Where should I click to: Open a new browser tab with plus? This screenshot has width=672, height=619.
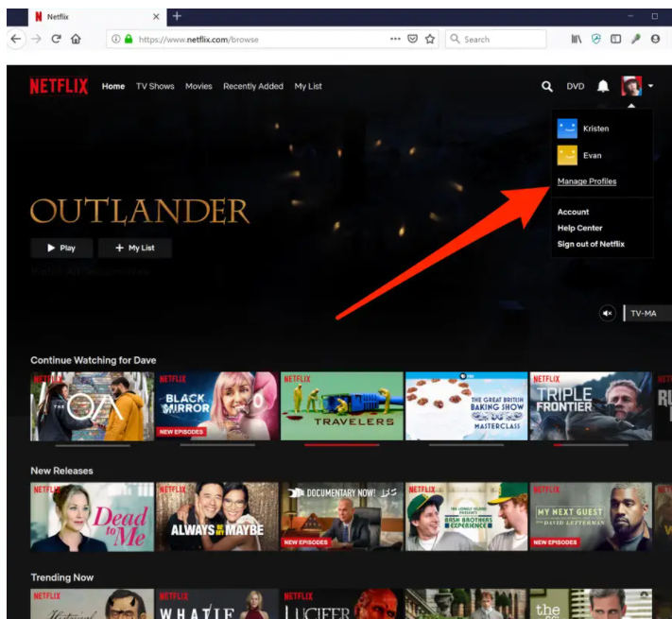tap(177, 16)
